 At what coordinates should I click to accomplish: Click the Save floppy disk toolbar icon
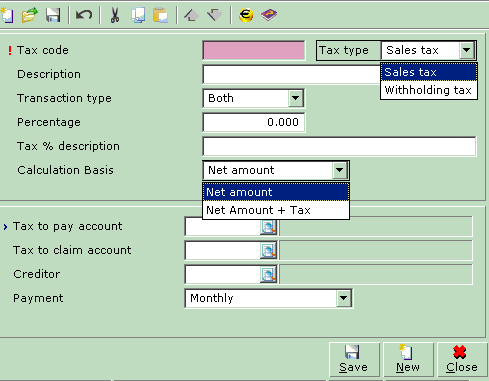click(53, 15)
